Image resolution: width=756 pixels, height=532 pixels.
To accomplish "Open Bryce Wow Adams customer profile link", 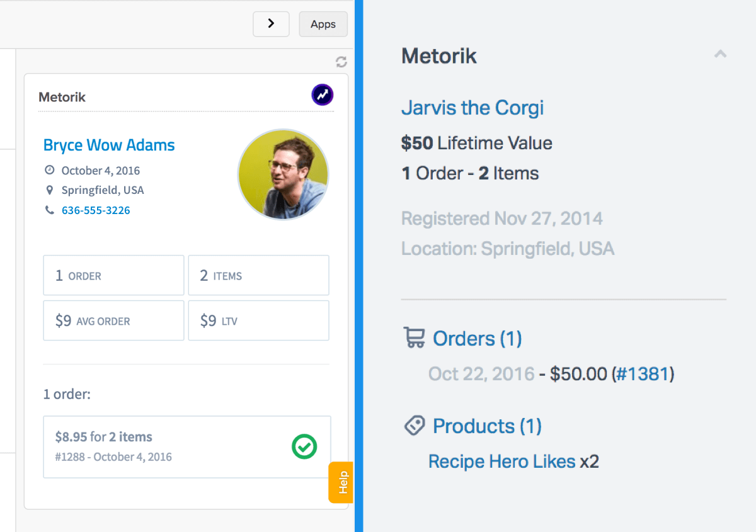I will pyautogui.click(x=109, y=145).
